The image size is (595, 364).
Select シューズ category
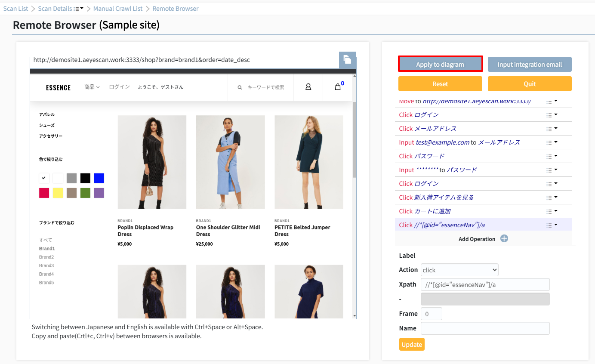tap(47, 125)
